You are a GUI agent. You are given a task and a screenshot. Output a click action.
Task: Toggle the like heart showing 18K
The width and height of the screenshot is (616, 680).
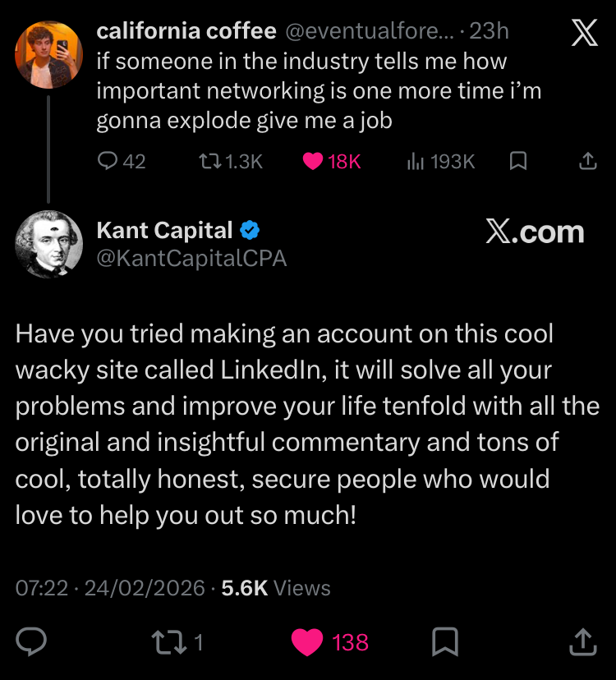coord(313,162)
